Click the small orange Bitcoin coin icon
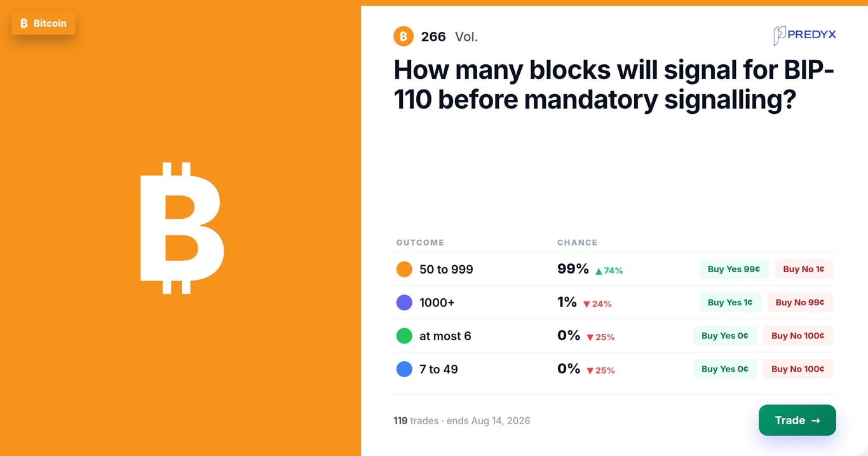This screenshot has width=868, height=456. [403, 36]
